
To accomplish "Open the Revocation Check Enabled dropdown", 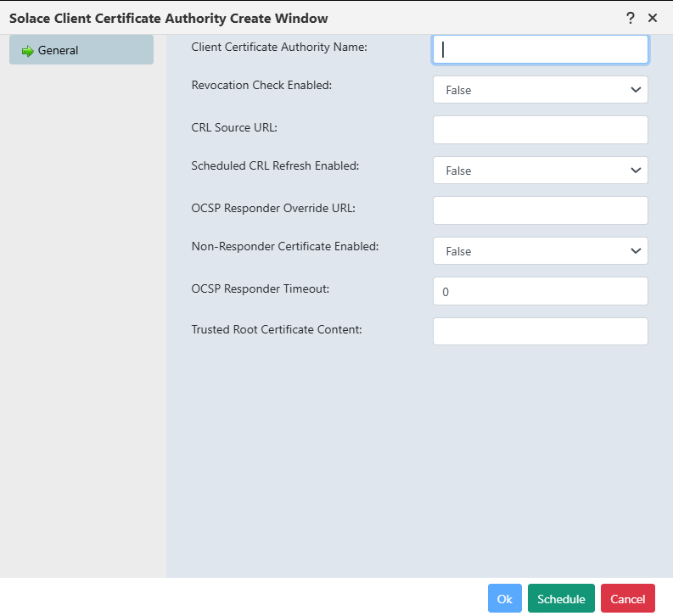I will click(x=541, y=90).
